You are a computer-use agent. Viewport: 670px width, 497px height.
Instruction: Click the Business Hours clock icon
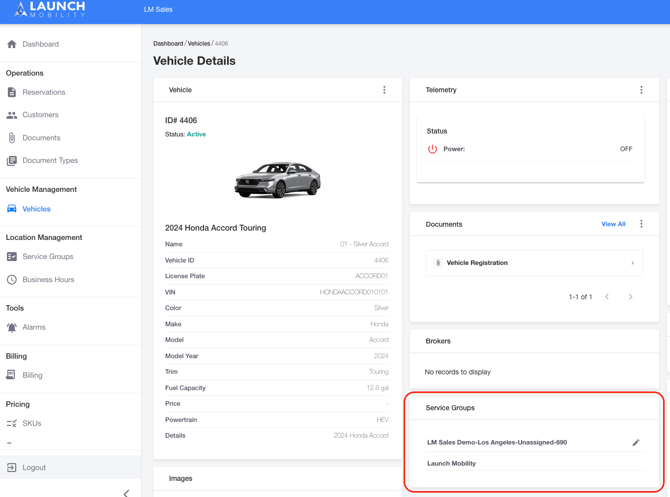point(12,279)
